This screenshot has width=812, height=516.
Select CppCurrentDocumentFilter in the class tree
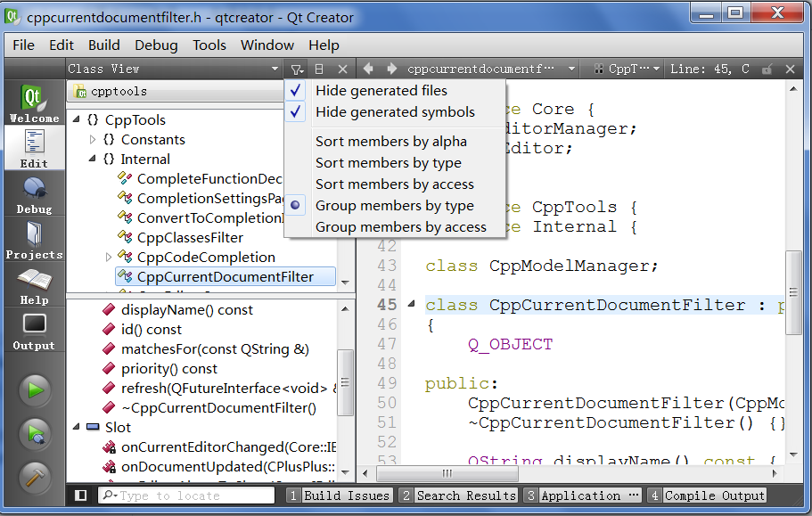226,277
